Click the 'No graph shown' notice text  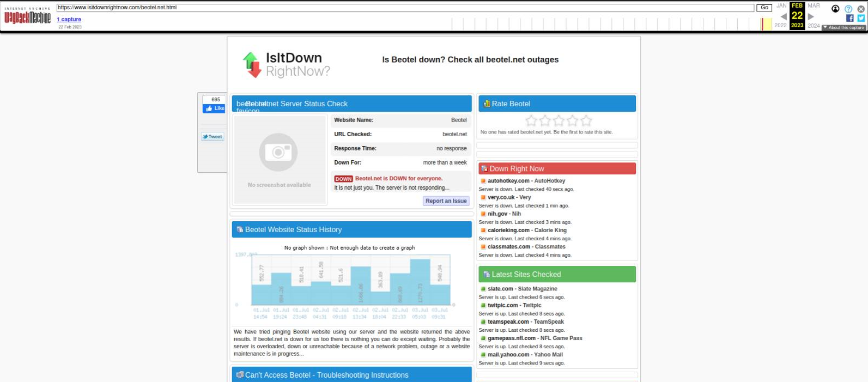[349, 248]
